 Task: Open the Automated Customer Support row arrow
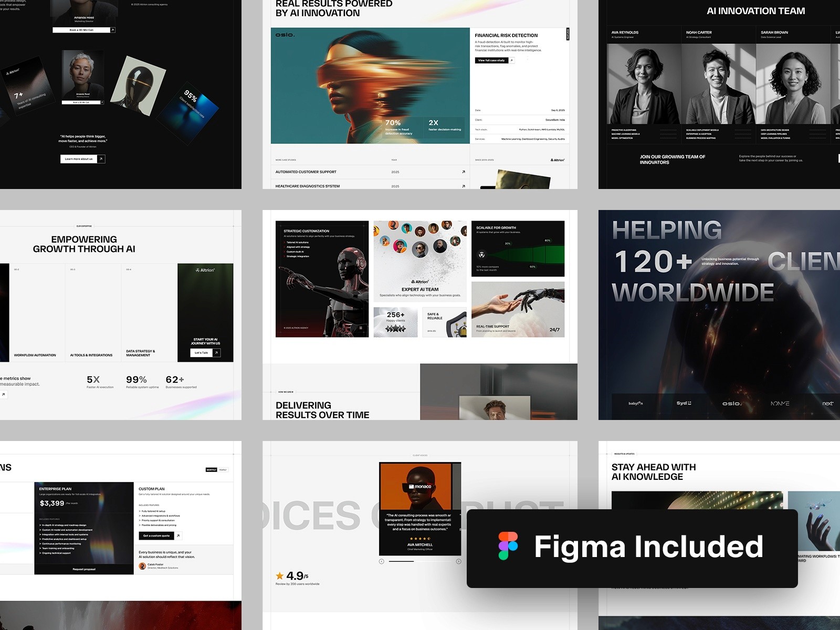[463, 172]
